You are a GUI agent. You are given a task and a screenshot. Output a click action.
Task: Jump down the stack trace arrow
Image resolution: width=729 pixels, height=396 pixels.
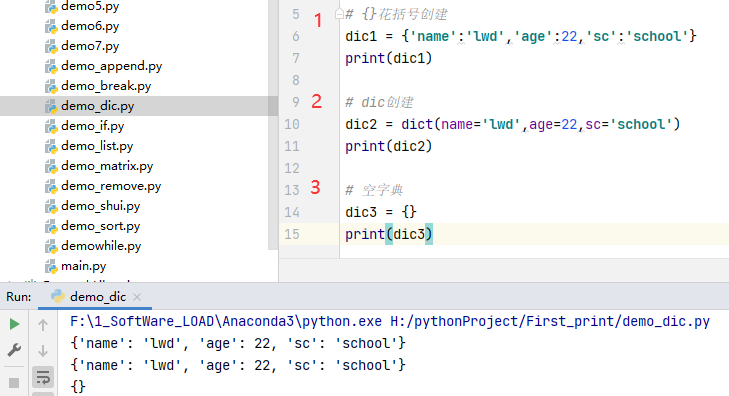coord(43,350)
